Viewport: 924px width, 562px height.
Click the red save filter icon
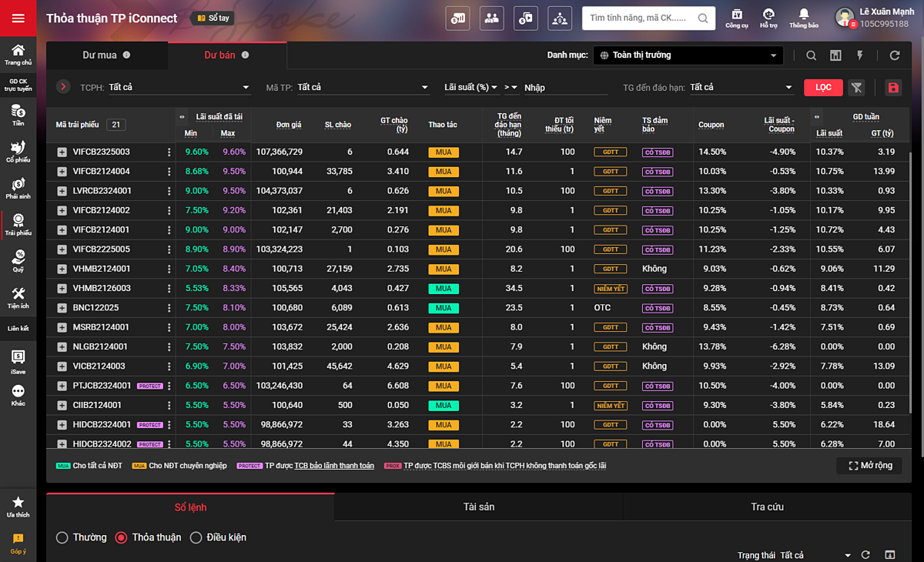(x=893, y=88)
